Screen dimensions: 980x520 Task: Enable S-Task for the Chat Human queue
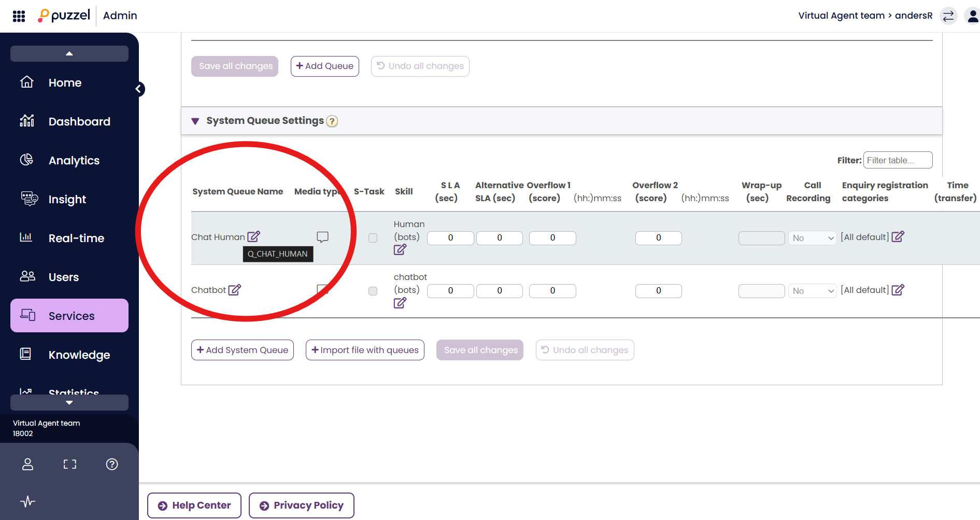click(373, 238)
